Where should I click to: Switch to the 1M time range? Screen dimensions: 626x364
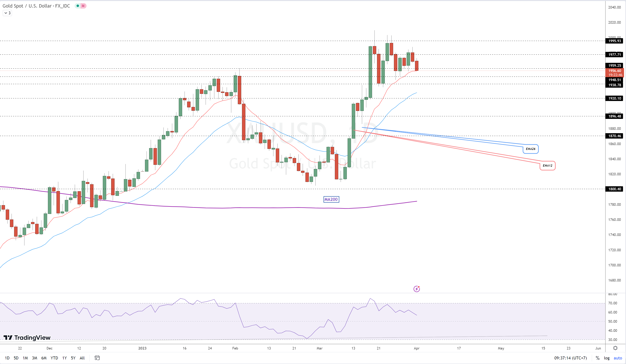25,358
